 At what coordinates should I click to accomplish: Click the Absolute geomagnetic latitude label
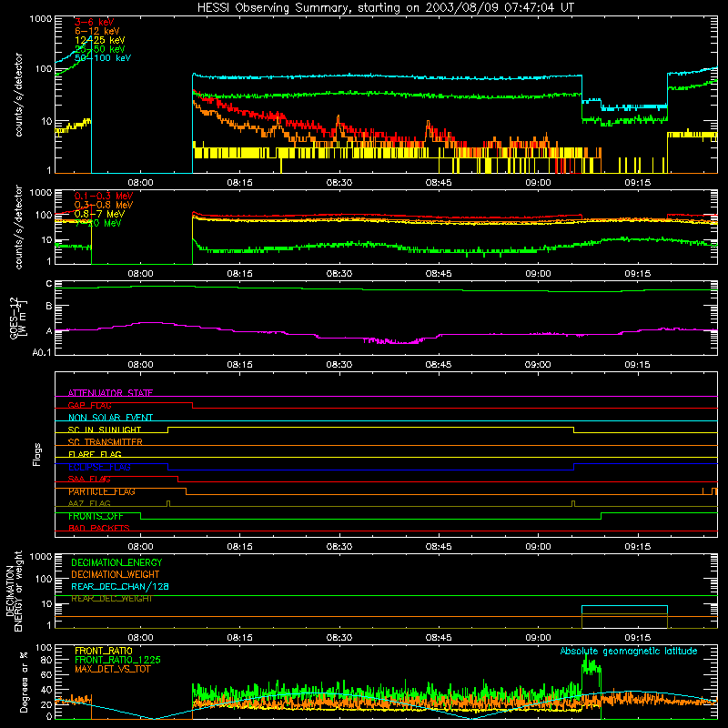click(629, 652)
